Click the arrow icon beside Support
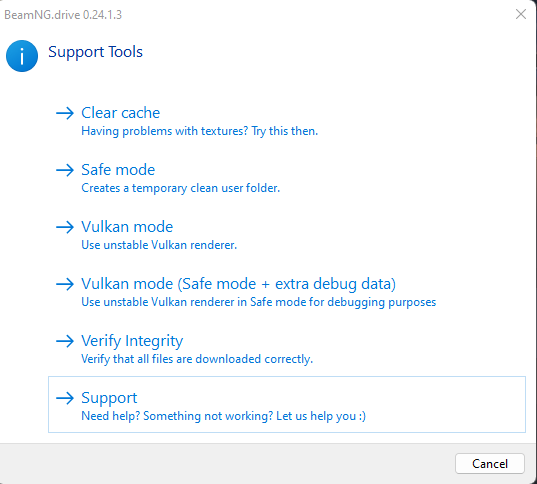Screen dimensions: 537x484 (65, 398)
